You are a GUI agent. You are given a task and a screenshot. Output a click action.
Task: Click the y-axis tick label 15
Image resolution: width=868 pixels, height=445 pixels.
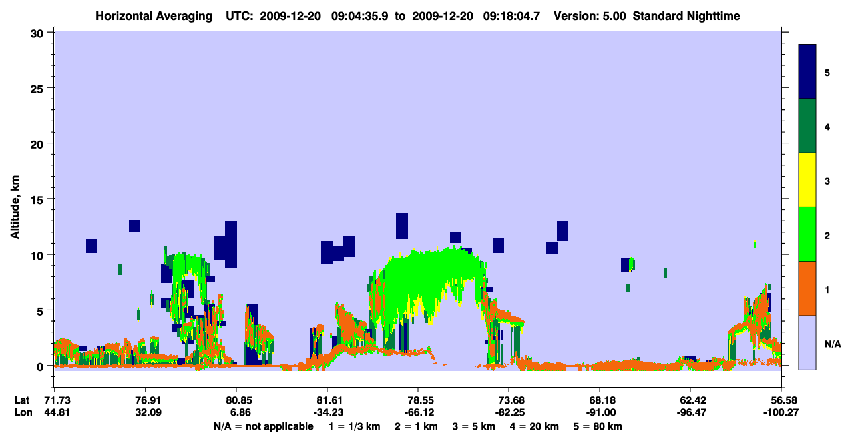click(39, 199)
